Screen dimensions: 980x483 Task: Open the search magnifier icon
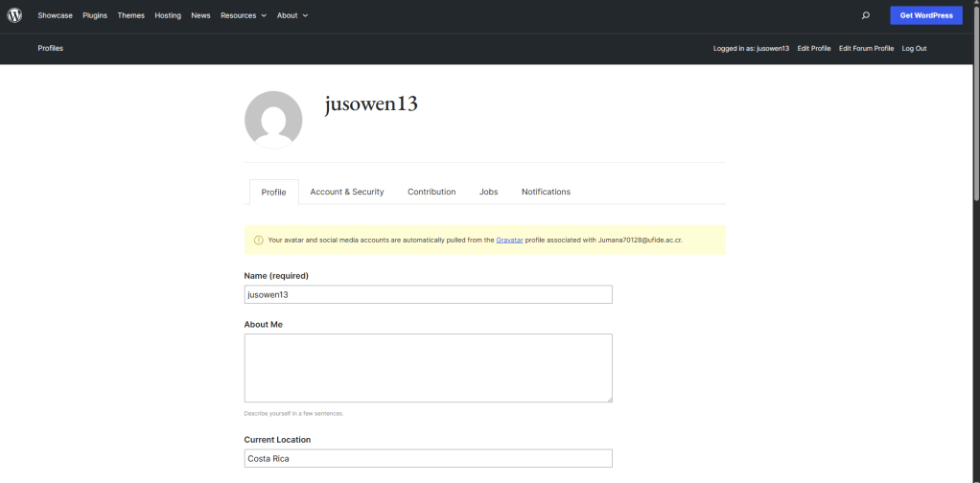coord(866,15)
